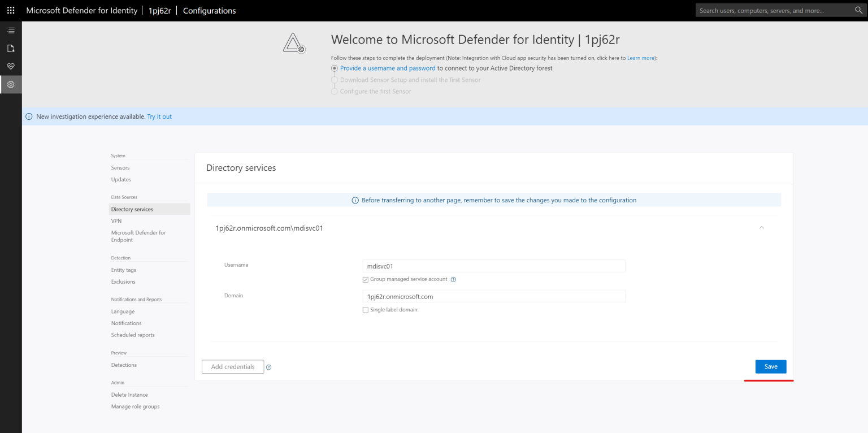Select the configurations gear icon
The width and height of the screenshot is (868, 433).
click(x=11, y=84)
